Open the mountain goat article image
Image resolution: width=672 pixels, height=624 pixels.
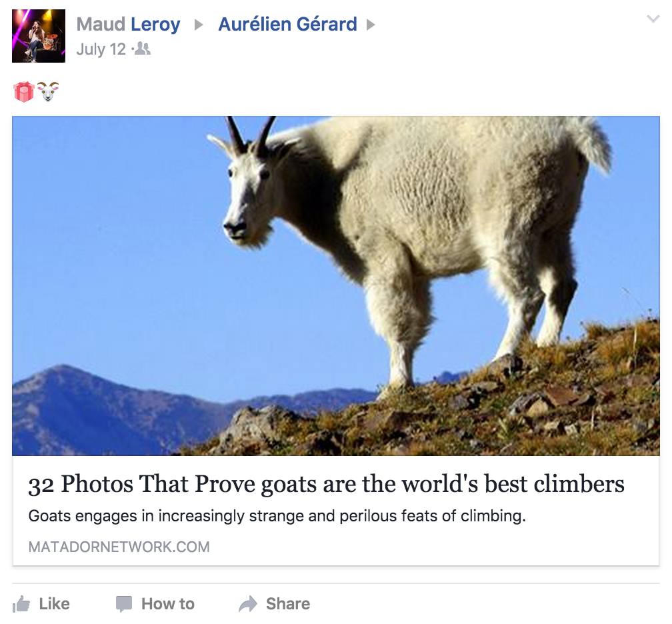coord(335,285)
